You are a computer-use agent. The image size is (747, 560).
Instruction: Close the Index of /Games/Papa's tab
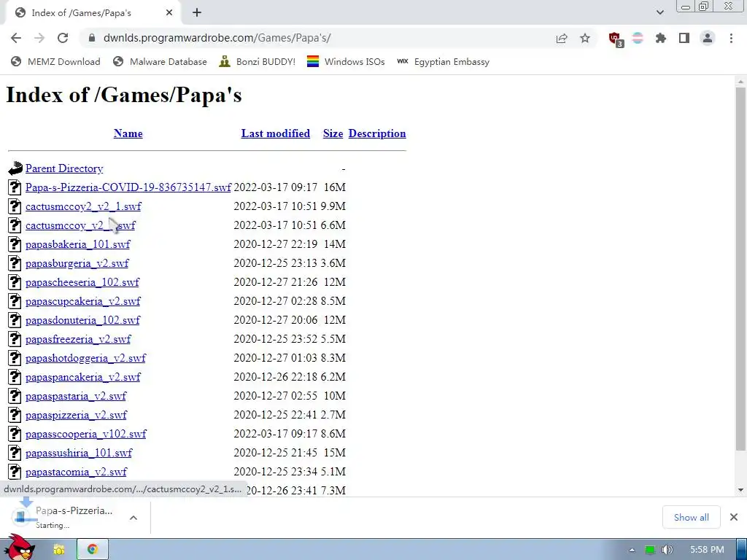(169, 13)
